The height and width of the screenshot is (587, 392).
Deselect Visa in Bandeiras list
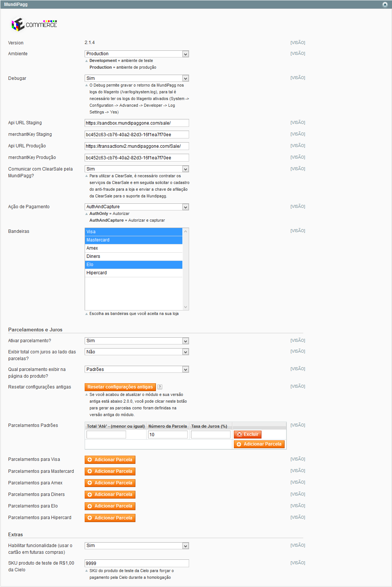134,232
